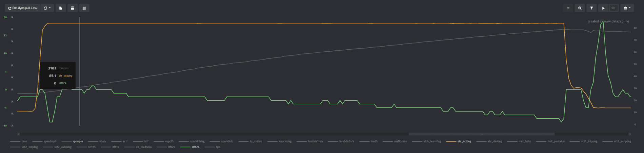Click the playback speed field showing 50

coord(613,8)
